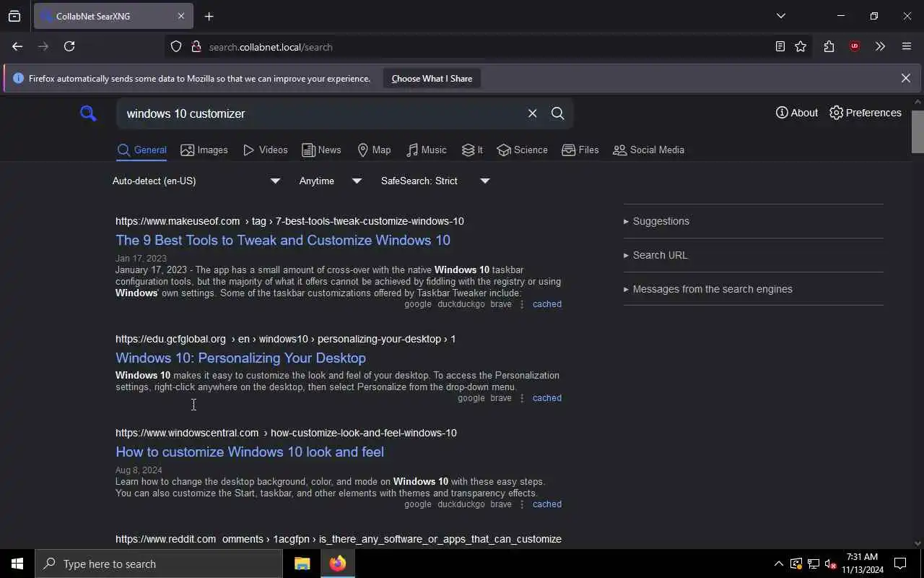The height and width of the screenshot is (578, 924).
Task: Expand Messages from the search engines
Action: (753, 289)
